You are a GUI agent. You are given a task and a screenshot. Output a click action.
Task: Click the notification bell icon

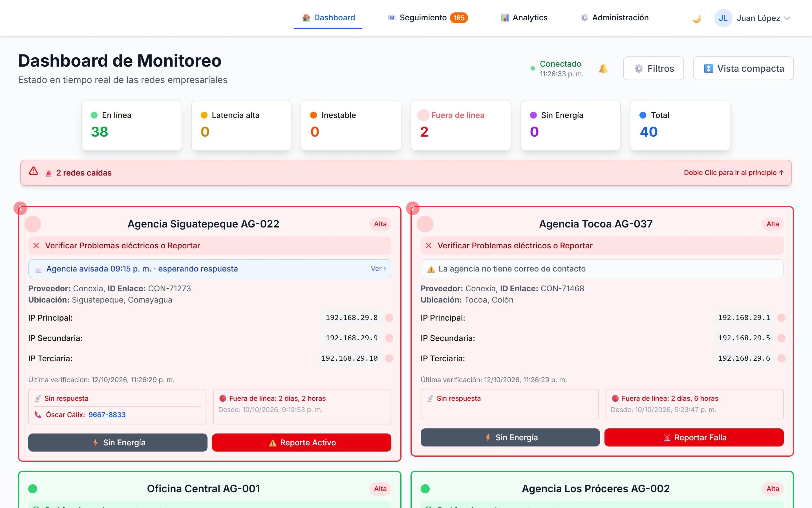[x=603, y=69]
